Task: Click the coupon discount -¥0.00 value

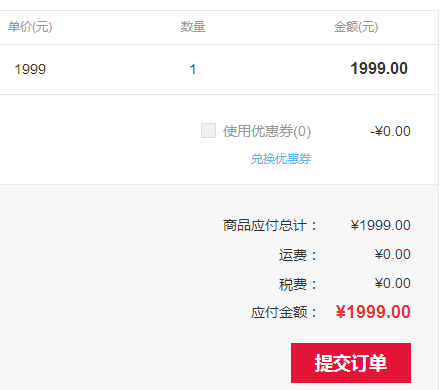Action: pos(390,131)
